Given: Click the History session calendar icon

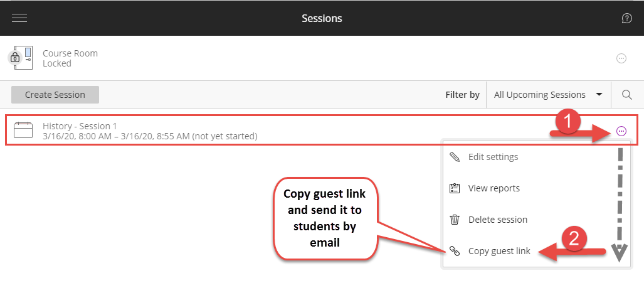Looking at the screenshot, I should coord(23,131).
